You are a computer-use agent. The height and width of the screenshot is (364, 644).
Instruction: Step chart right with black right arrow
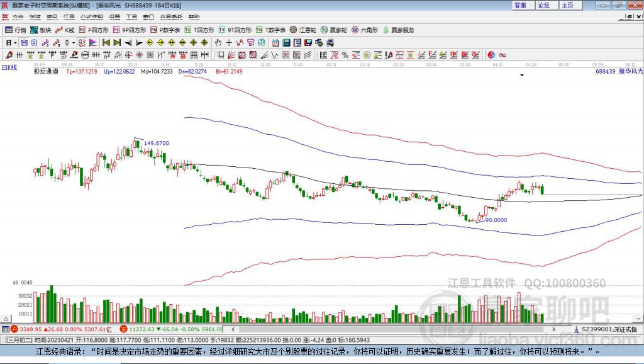point(139,43)
